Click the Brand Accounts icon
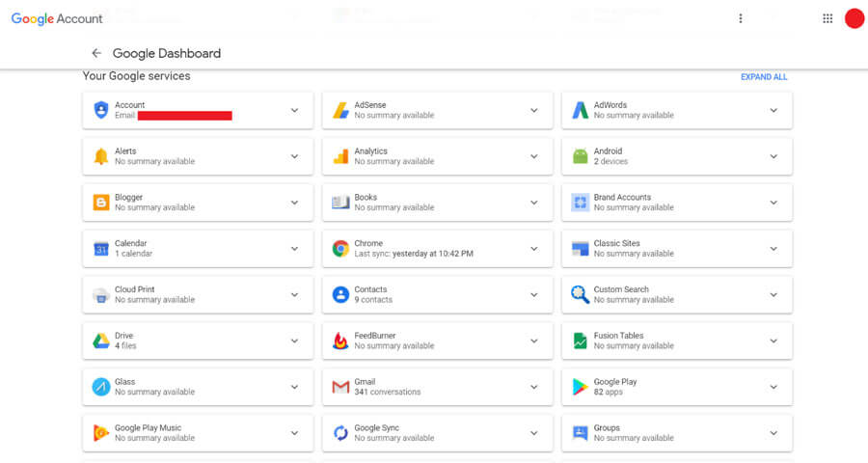 pyautogui.click(x=581, y=203)
